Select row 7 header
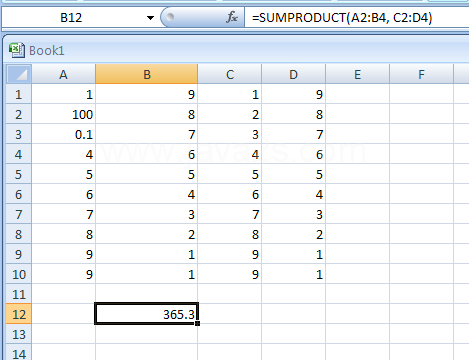 point(19,214)
